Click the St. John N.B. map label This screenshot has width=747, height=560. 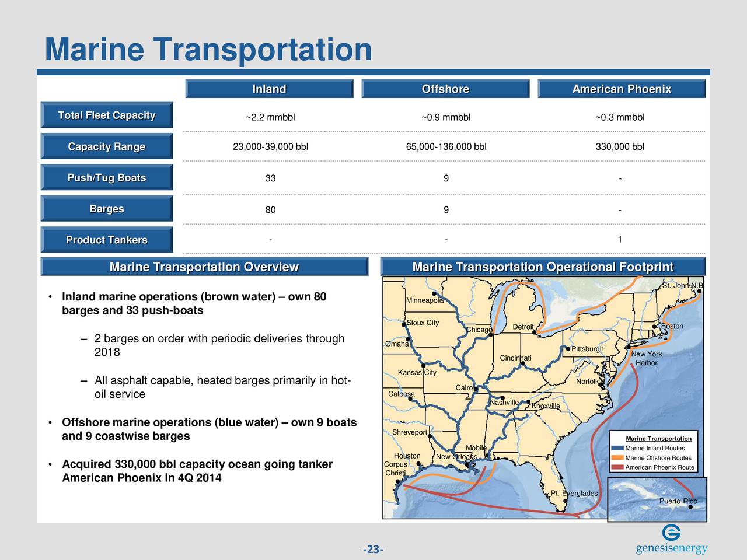[683, 286]
